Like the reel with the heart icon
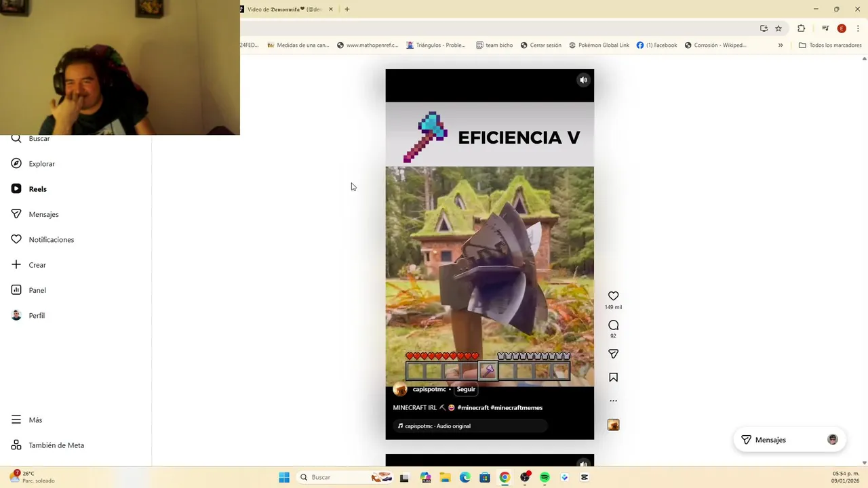The width and height of the screenshot is (868, 488). click(x=613, y=296)
